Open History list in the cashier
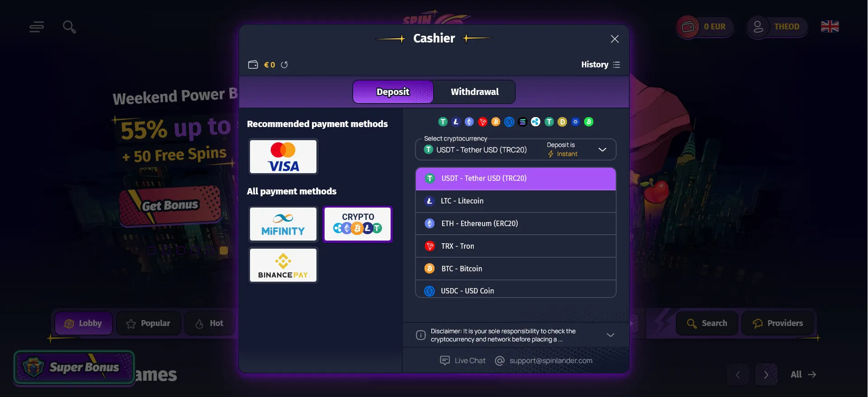Image resolution: width=868 pixels, height=397 pixels. pos(600,65)
